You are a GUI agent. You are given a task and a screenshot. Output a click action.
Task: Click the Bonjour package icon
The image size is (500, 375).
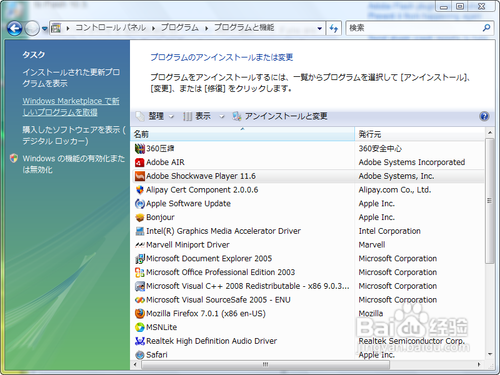(140, 217)
